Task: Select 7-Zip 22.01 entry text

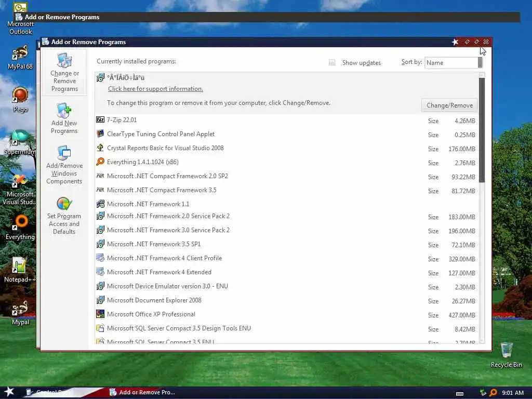Action: pyautogui.click(x=122, y=120)
